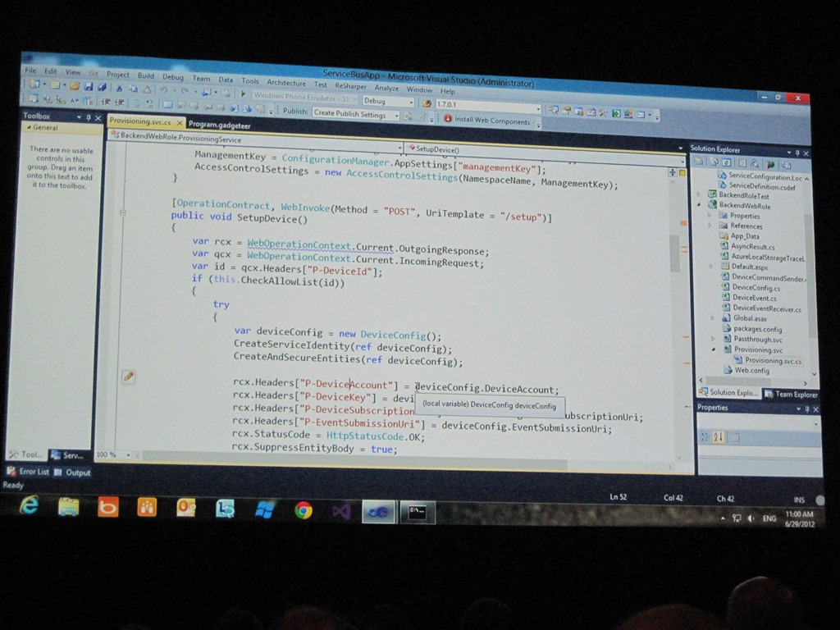Click the ENG language indicator
This screenshot has width=840, height=630.
click(769, 518)
